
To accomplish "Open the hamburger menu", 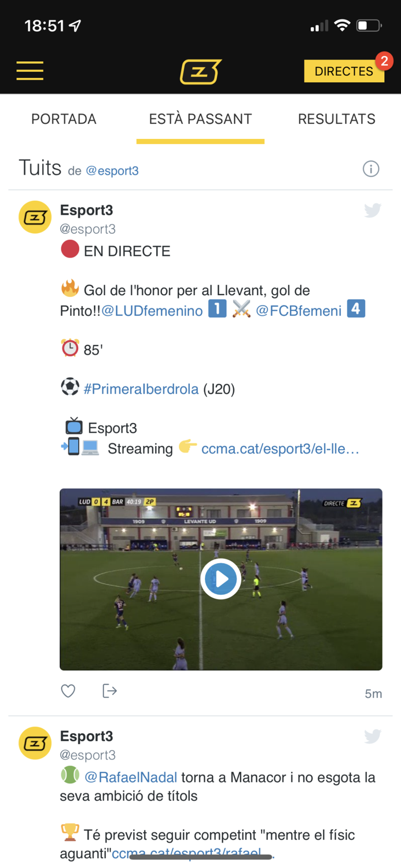I will (30, 71).
